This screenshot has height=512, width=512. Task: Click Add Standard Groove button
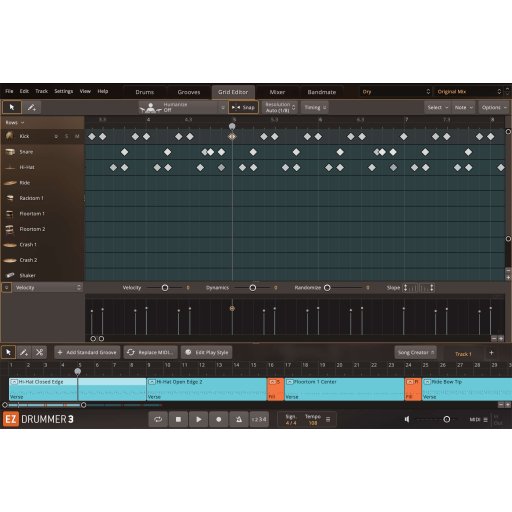click(x=87, y=352)
